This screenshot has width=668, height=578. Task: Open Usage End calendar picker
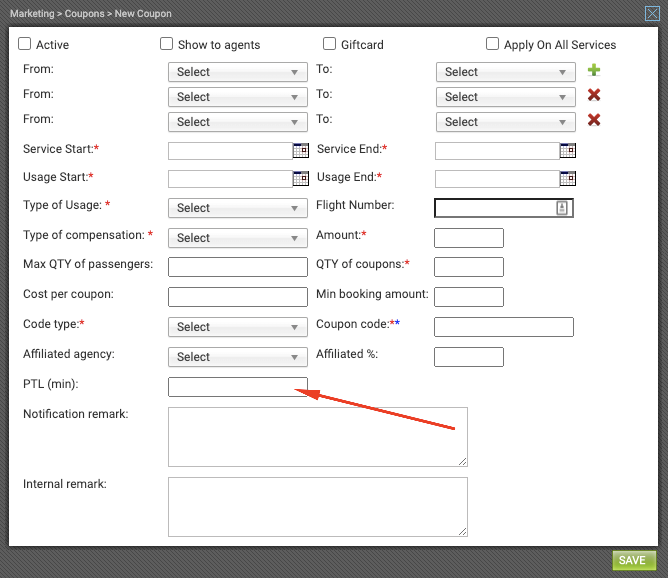[x=568, y=178]
